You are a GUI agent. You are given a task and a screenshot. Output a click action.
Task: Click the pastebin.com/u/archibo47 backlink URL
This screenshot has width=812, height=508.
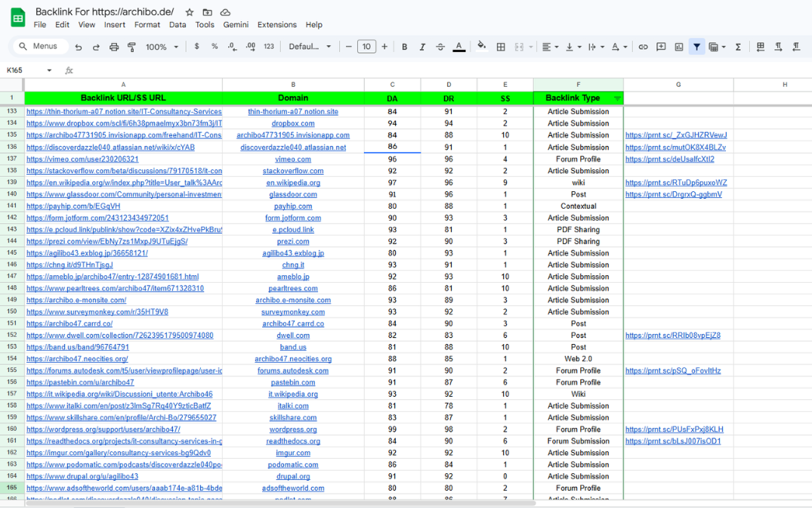click(80, 383)
